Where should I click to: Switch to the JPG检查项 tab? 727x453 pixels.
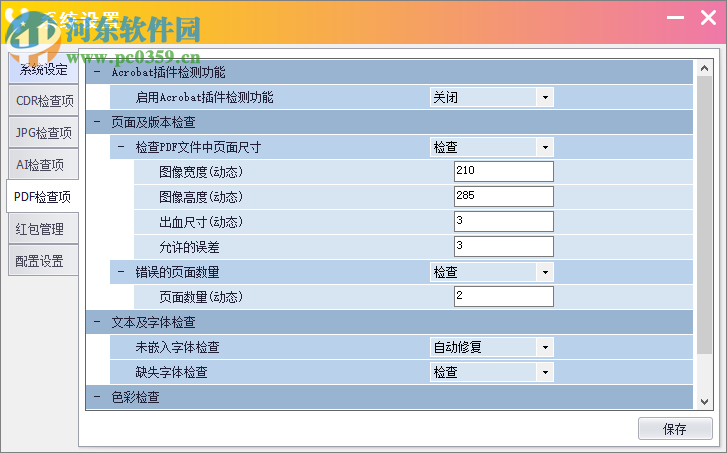pos(44,133)
